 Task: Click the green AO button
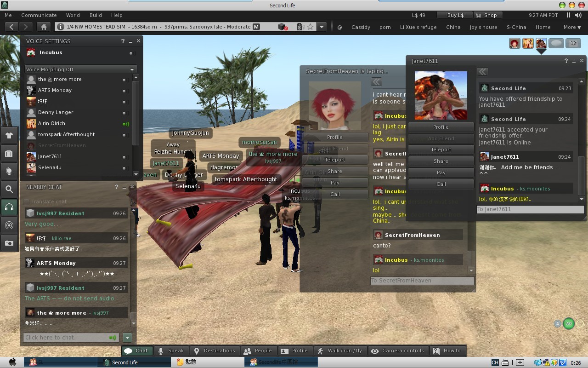569,323
